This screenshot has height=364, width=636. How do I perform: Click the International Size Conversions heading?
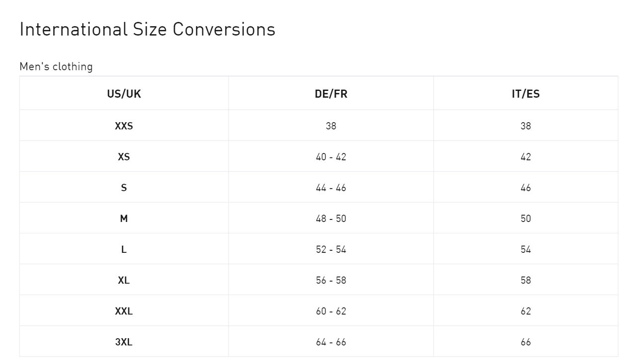(147, 29)
